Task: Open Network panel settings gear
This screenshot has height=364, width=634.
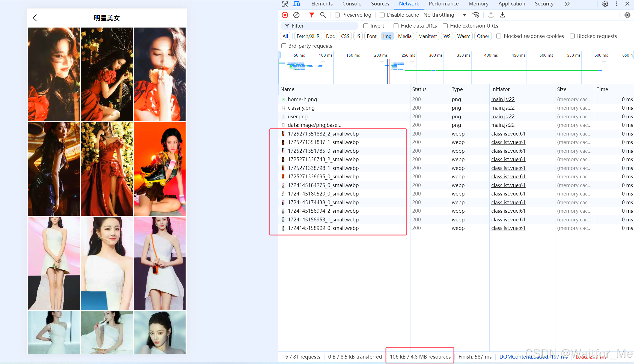Action: click(627, 15)
